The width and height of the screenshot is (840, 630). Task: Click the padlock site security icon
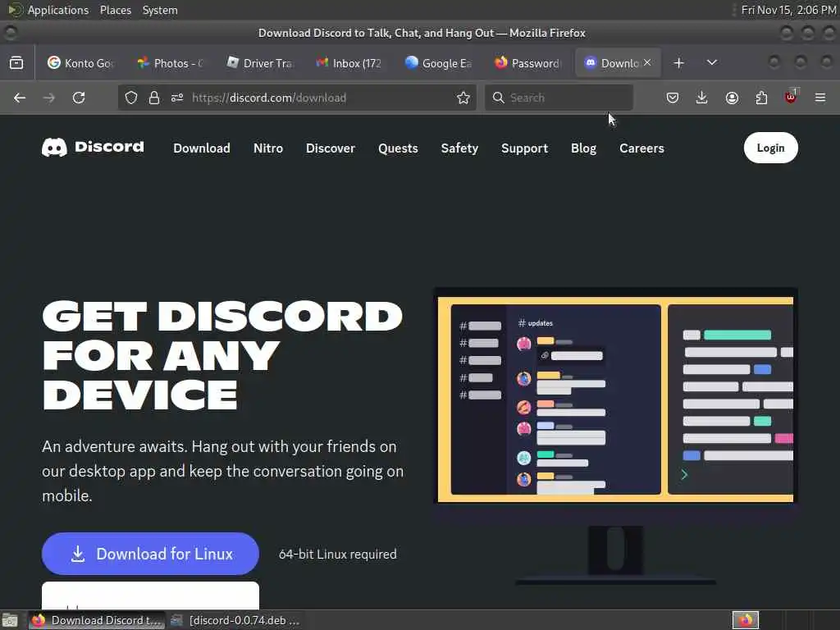[154, 98]
